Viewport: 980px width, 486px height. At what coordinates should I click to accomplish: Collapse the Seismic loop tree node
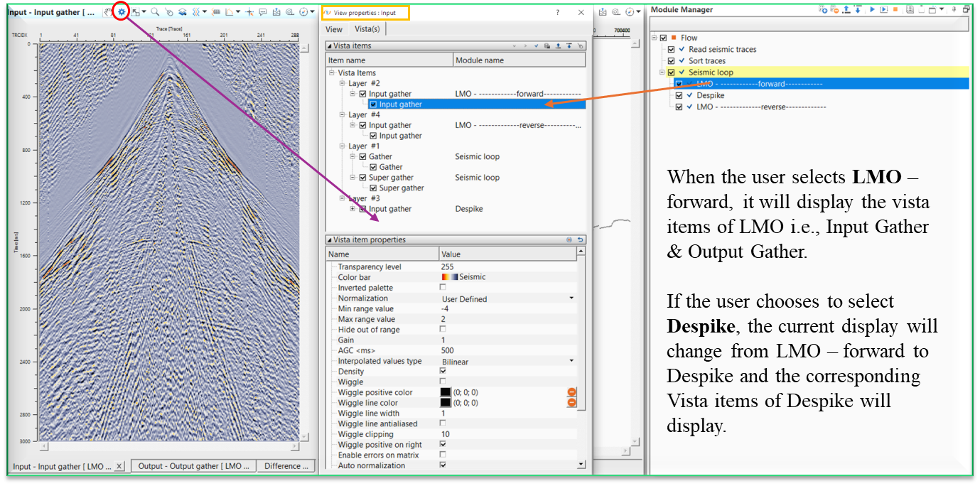tap(663, 72)
